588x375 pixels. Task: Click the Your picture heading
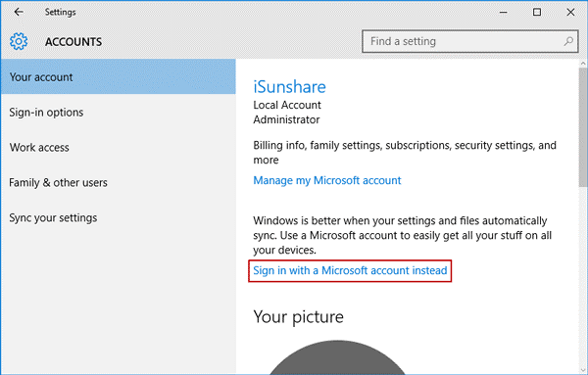pyautogui.click(x=298, y=317)
